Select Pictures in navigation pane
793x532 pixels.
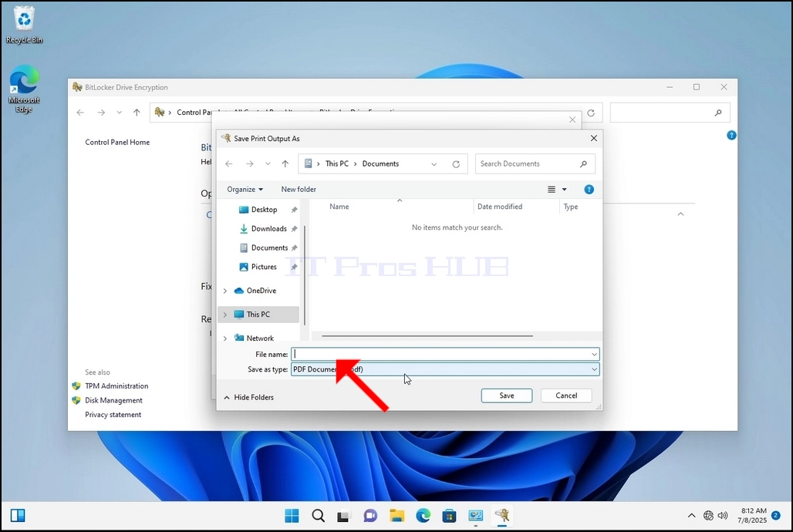pyautogui.click(x=264, y=267)
